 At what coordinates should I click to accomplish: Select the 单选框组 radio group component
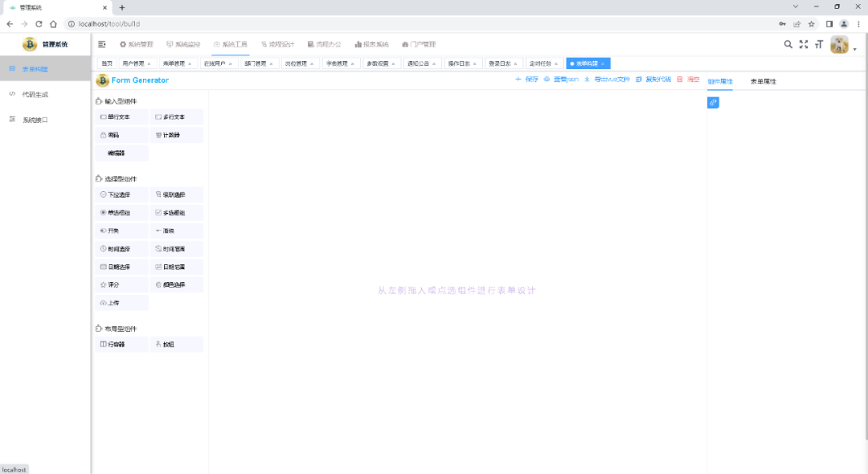point(121,212)
